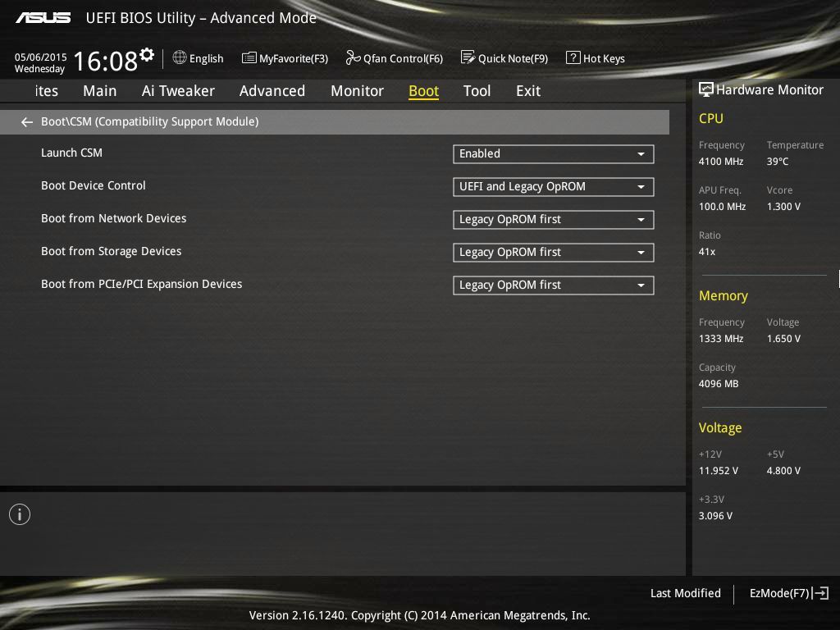Select English language button
The width and height of the screenshot is (840, 630).
click(x=206, y=58)
